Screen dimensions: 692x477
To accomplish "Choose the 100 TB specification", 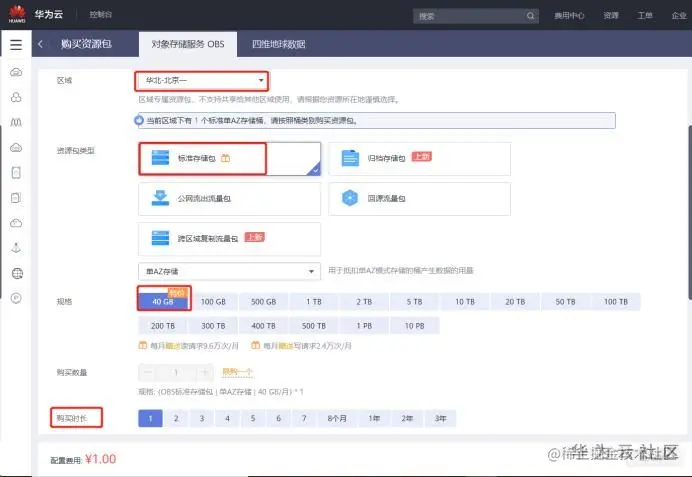I will (x=616, y=301).
